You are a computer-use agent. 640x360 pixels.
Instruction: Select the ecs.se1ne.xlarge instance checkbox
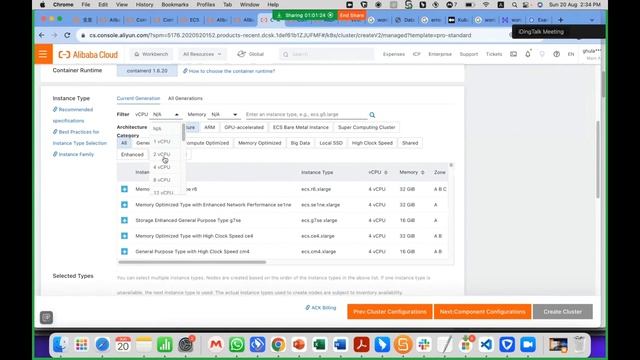pos(124,204)
